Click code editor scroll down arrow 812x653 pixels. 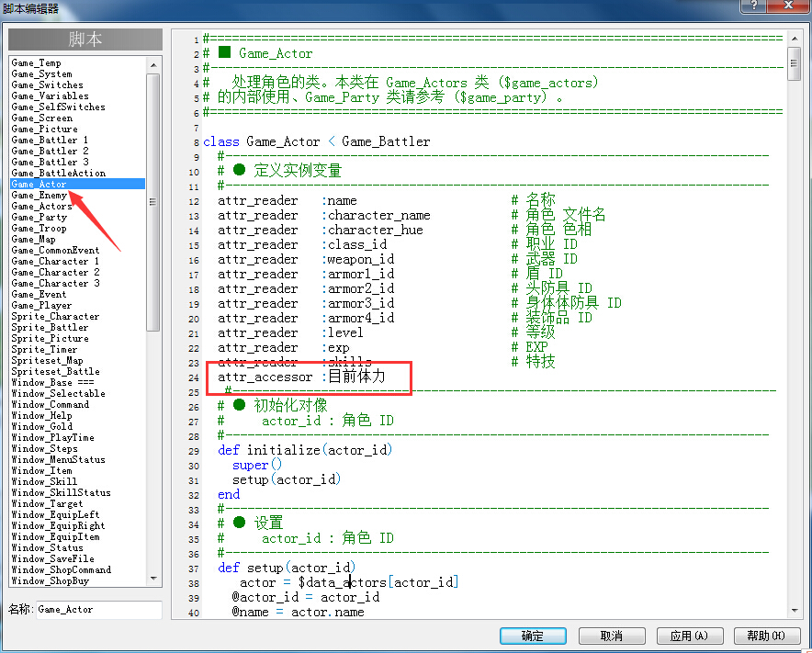coord(795,611)
